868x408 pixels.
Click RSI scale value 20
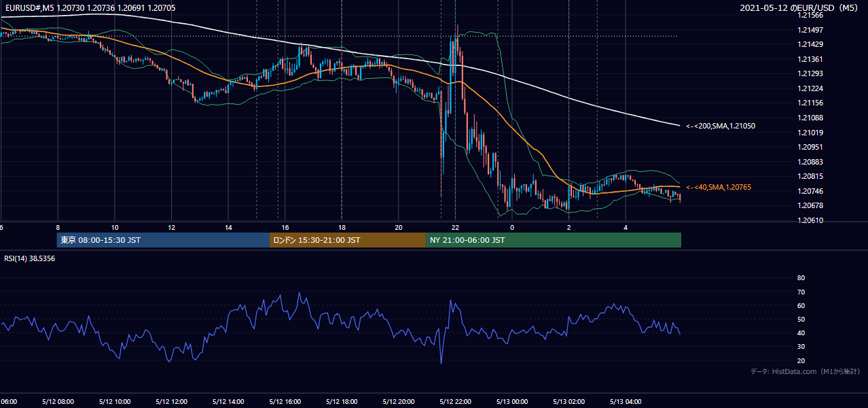[x=801, y=360]
